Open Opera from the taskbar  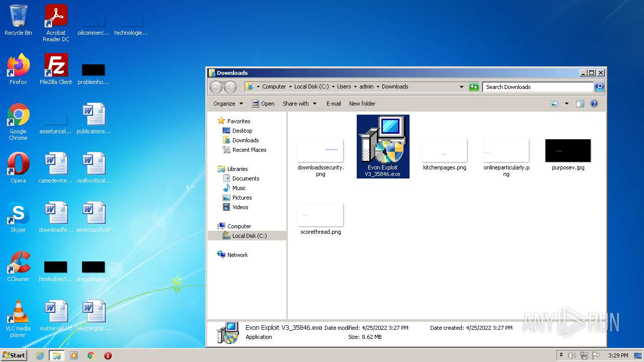pyautogui.click(x=108, y=355)
